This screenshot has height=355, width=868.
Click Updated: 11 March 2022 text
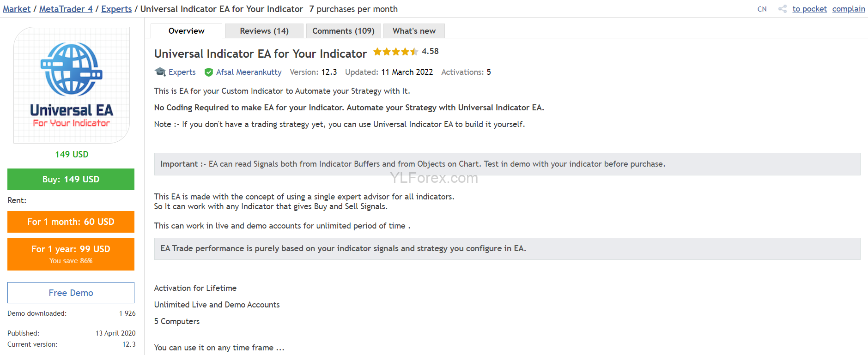tap(389, 72)
